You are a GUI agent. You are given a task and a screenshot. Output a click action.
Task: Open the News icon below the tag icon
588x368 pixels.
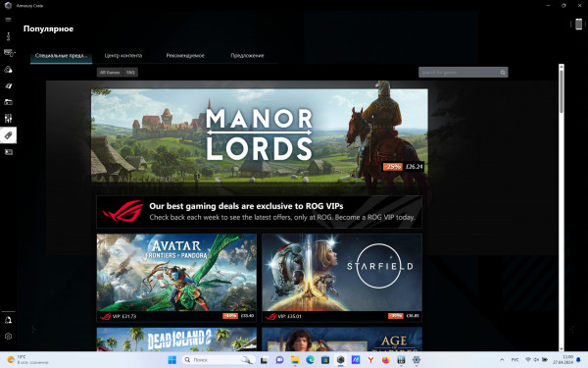coord(8,152)
